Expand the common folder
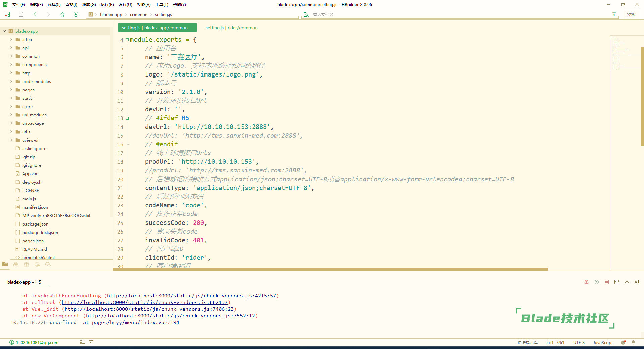This screenshot has width=644, height=349. [x=11, y=56]
